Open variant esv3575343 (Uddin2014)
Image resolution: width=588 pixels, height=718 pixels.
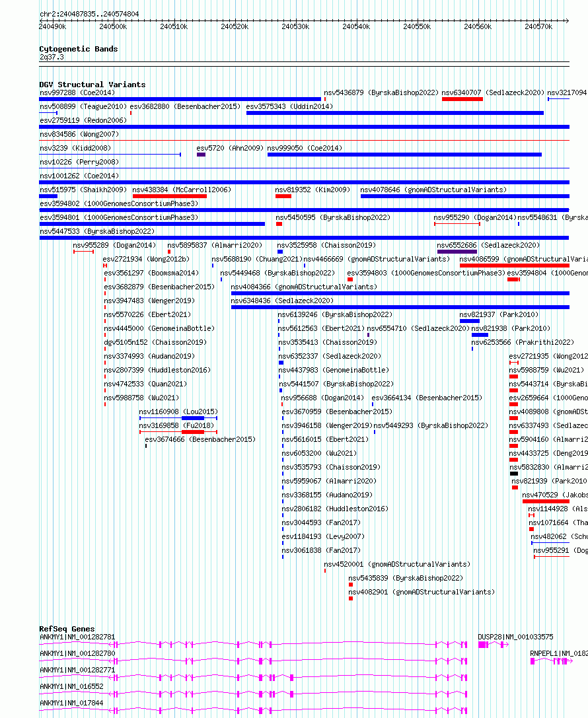tap(289, 106)
